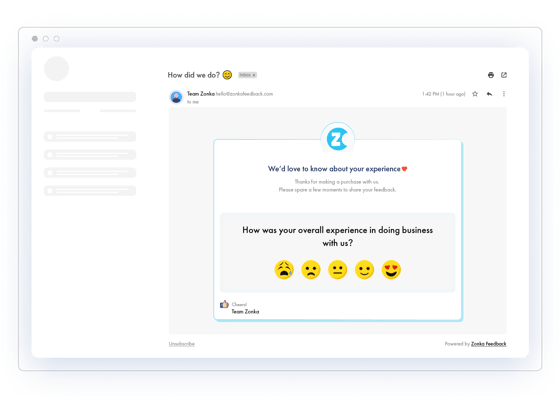Click the hello@zonkafeedback.com address
This screenshot has height=396, width=560.
244,94
